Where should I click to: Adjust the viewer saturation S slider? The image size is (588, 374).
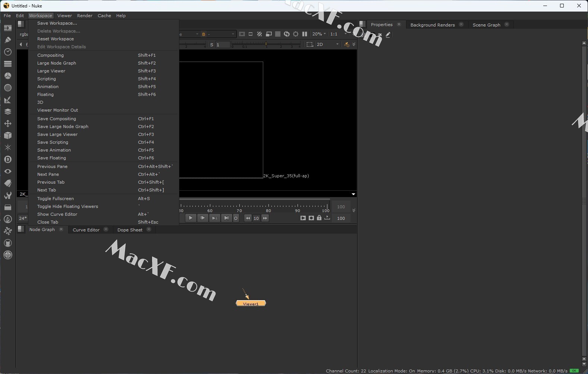(x=266, y=44)
